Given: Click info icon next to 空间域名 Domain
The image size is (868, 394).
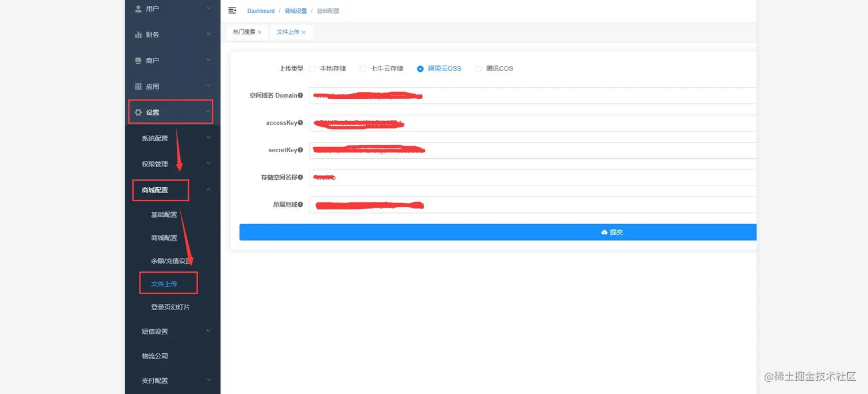Looking at the screenshot, I should click(300, 95).
